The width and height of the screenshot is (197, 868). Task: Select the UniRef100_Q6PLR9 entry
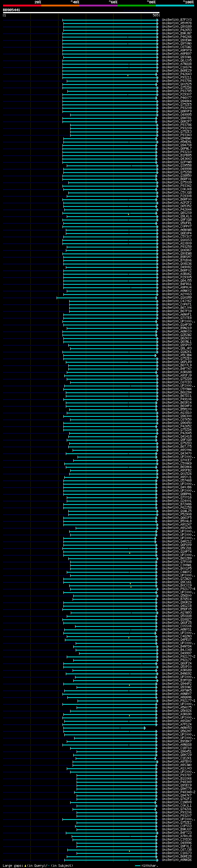coord(177,362)
